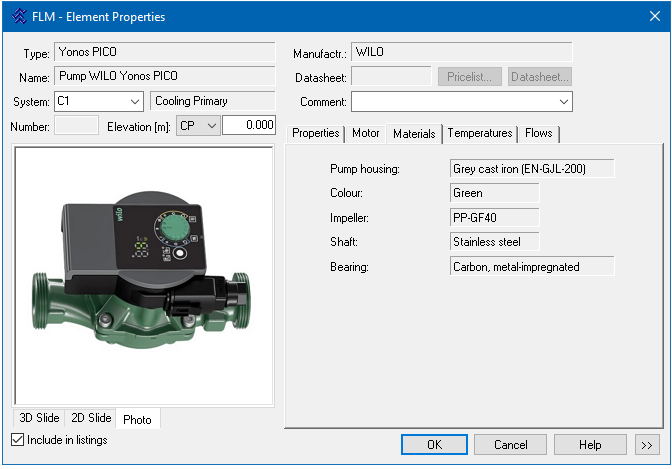Screen dimensions: 672x469
Task: Show the 3D Slide view
Action: pyautogui.click(x=39, y=418)
